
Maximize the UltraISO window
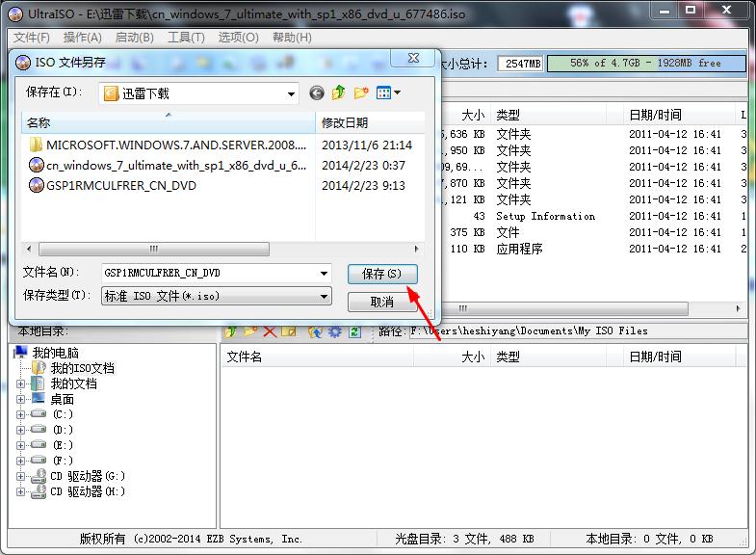coord(691,11)
